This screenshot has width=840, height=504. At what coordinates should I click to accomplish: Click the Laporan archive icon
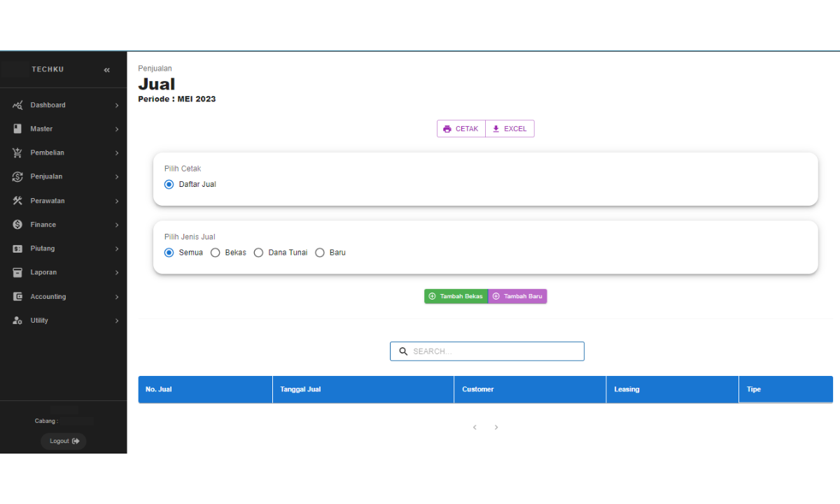pyautogui.click(x=18, y=272)
